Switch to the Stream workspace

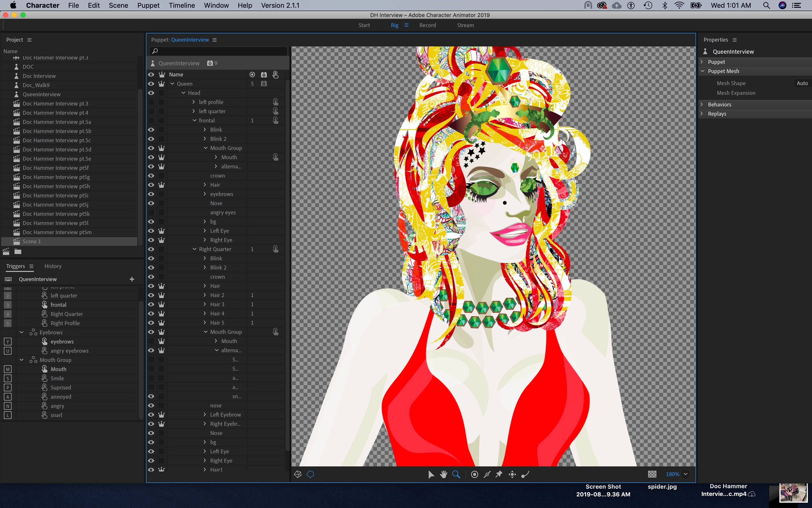465,25
